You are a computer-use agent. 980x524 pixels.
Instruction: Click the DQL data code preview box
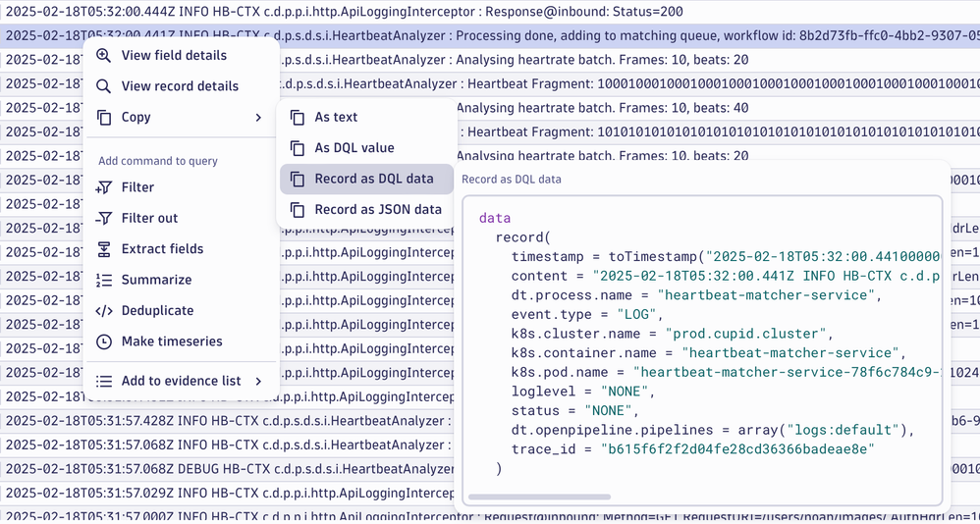coord(702,343)
